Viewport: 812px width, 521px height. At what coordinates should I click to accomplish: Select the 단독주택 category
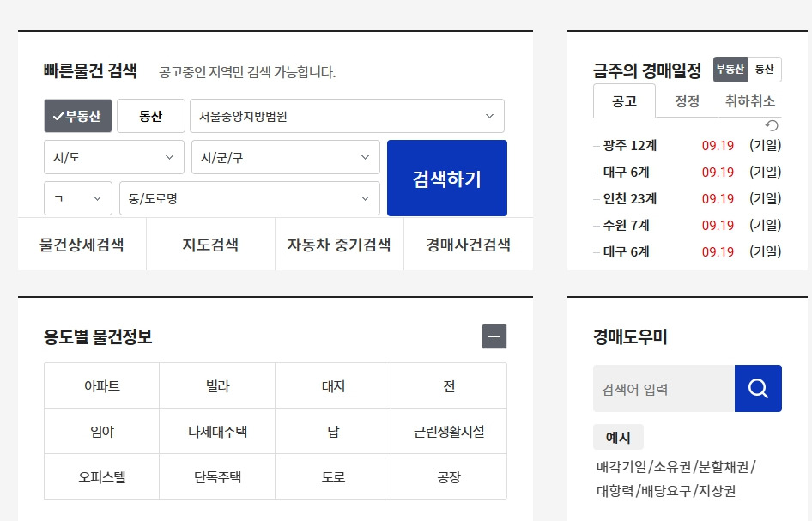pyautogui.click(x=217, y=477)
